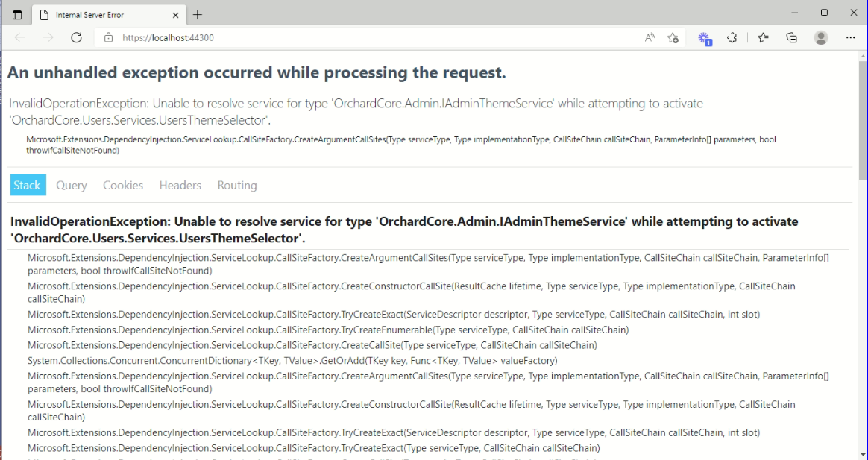Viewport: 868px width, 460px height.
Task: View site information lock icon
Action: 109,37
